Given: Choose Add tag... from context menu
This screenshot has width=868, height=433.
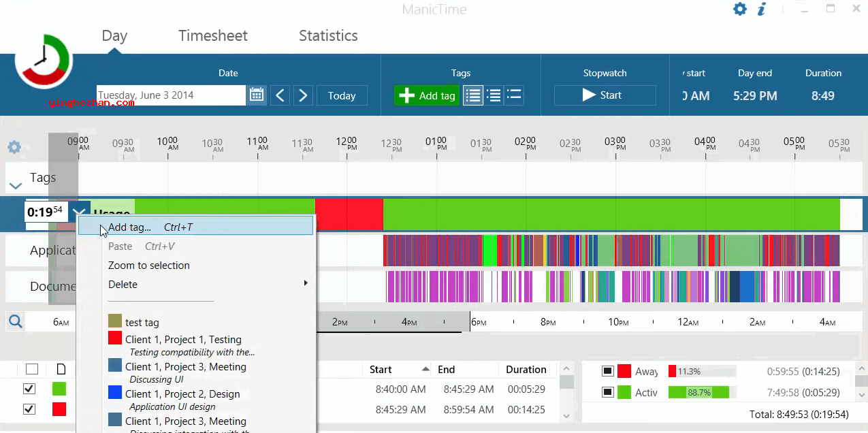Looking at the screenshot, I should (x=129, y=227).
